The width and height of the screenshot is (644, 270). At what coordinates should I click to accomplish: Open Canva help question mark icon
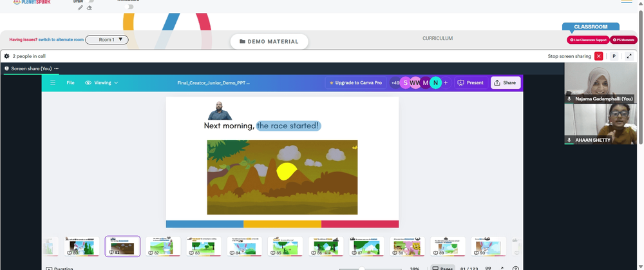tap(515, 269)
